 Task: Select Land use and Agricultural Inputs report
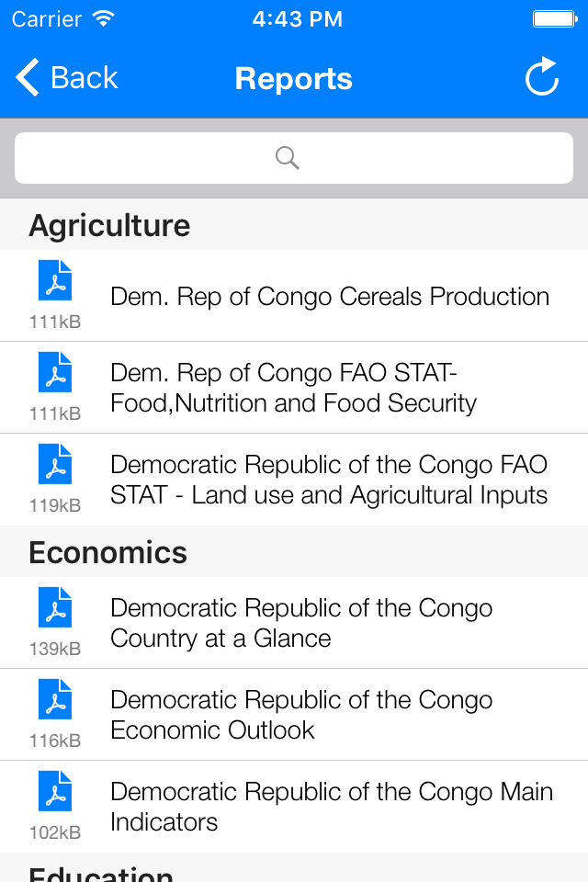(x=329, y=480)
